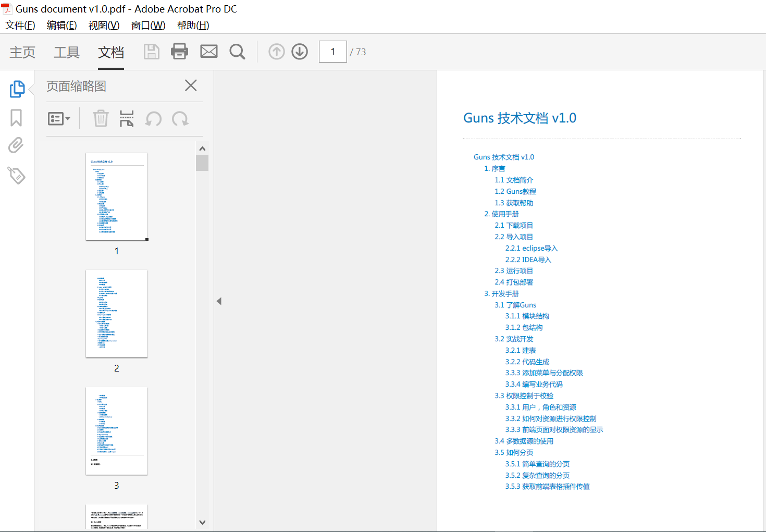Follow the 2.4 打包部署 link
The width and height of the screenshot is (766, 532).
pos(514,282)
